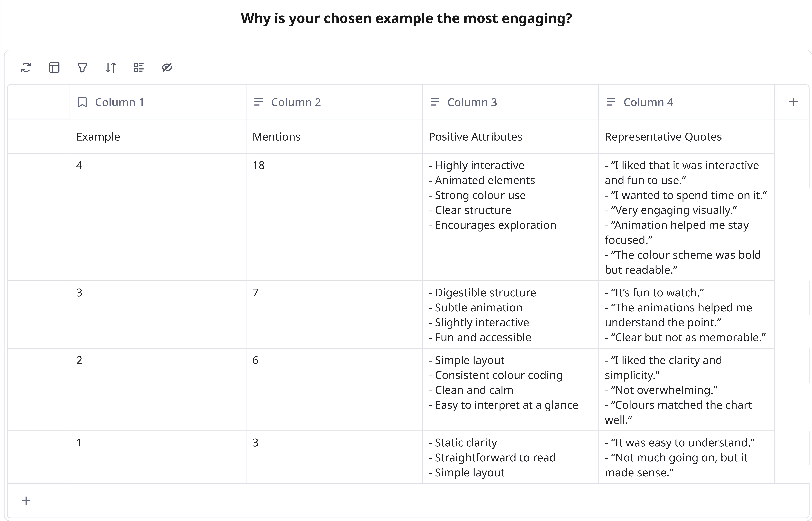Click the bookmark icon in Column 1 header
The width and height of the screenshot is (812, 521).
(82, 102)
